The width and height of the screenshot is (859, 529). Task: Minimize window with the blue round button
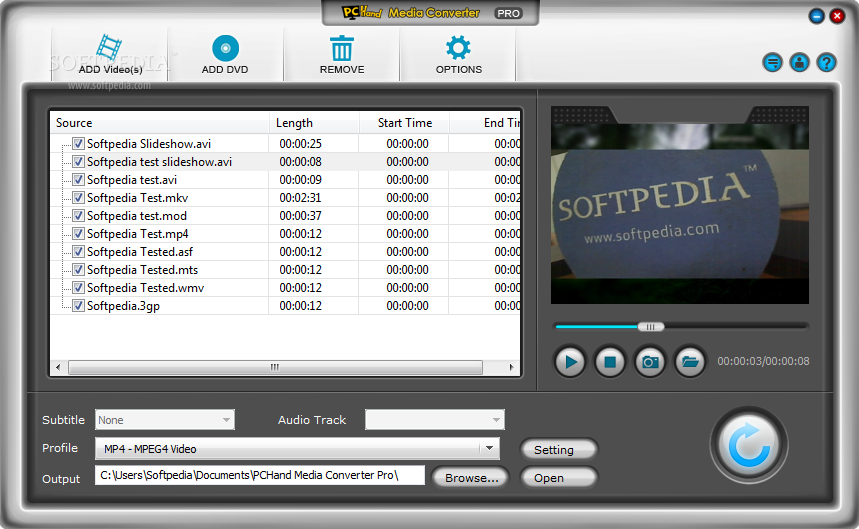pos(816,16)
